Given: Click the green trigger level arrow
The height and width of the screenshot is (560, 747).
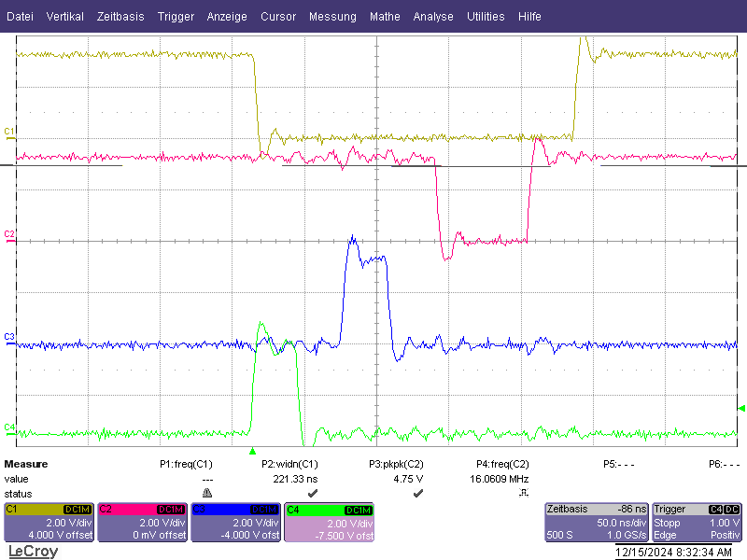Looking at the screenshot, I should point(741,408).
